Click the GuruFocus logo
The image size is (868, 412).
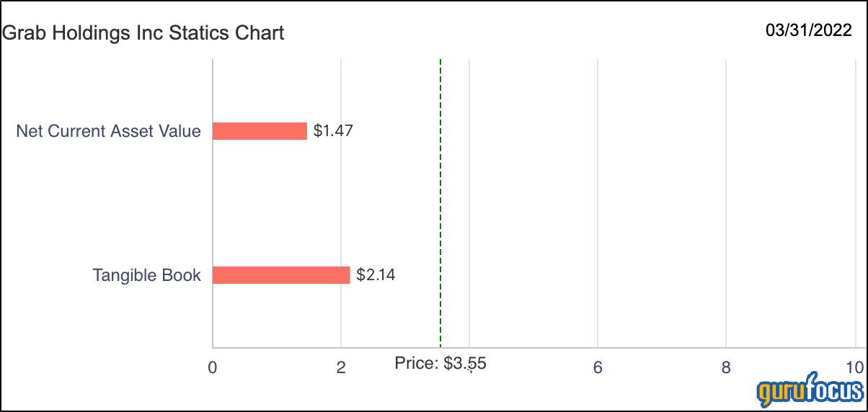tap(810, 390)
